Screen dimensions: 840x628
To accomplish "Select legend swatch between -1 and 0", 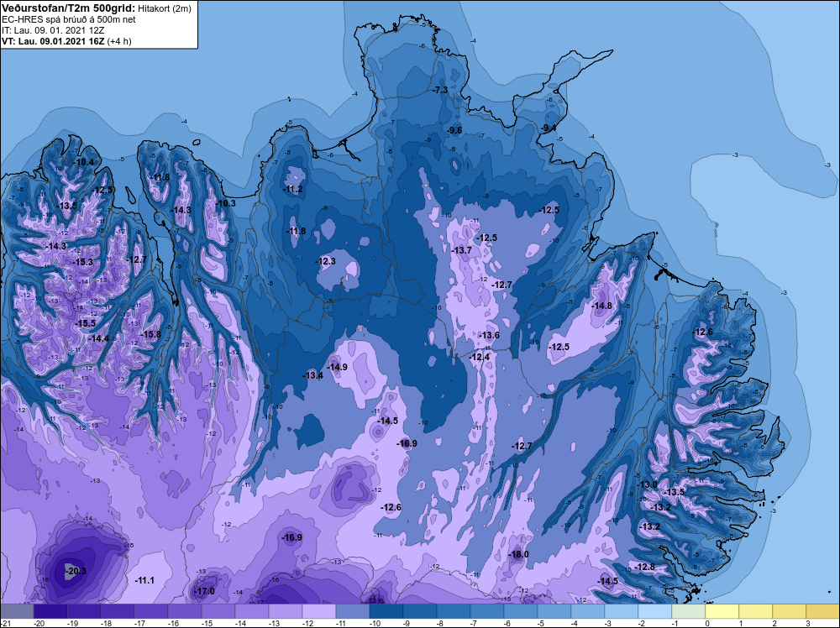I will pyautogui.click(x=689, y=611).
